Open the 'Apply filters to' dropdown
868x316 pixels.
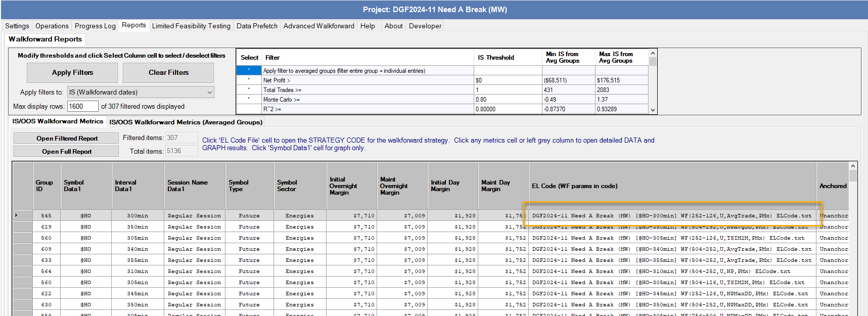pos(141,92)
